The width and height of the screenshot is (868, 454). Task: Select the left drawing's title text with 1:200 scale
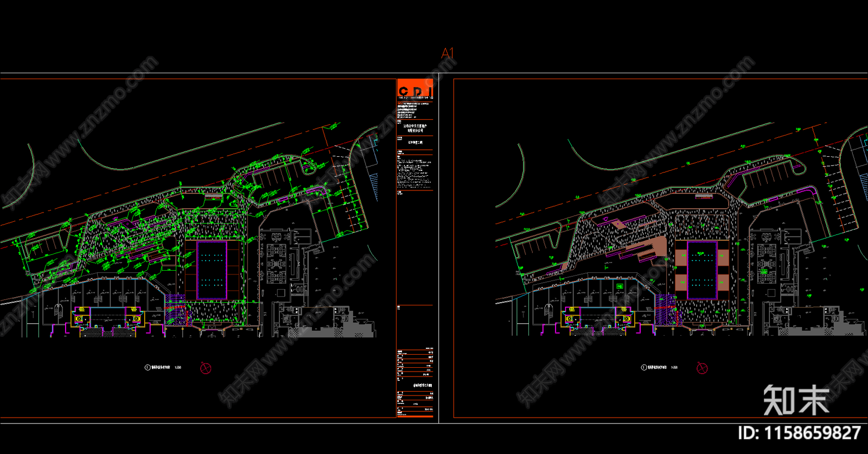point(166,368)
